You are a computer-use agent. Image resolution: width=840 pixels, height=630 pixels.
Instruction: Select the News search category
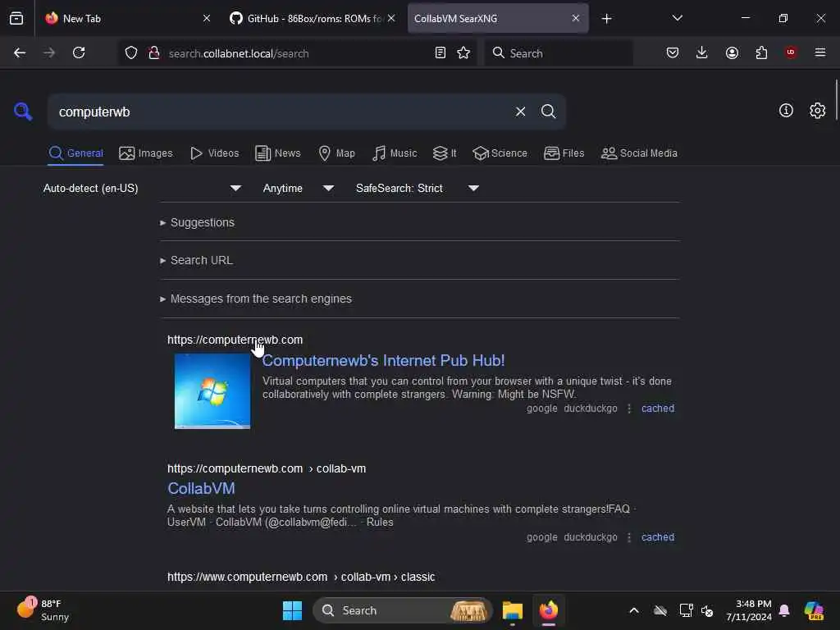278,153
